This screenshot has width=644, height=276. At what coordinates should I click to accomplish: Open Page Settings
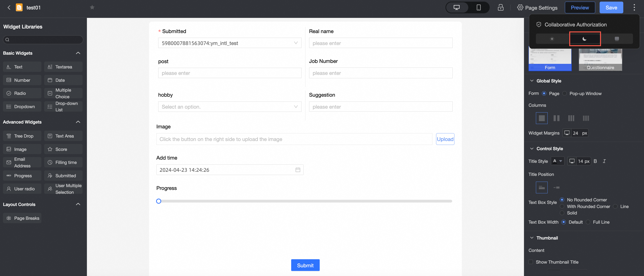coord(537,8)
